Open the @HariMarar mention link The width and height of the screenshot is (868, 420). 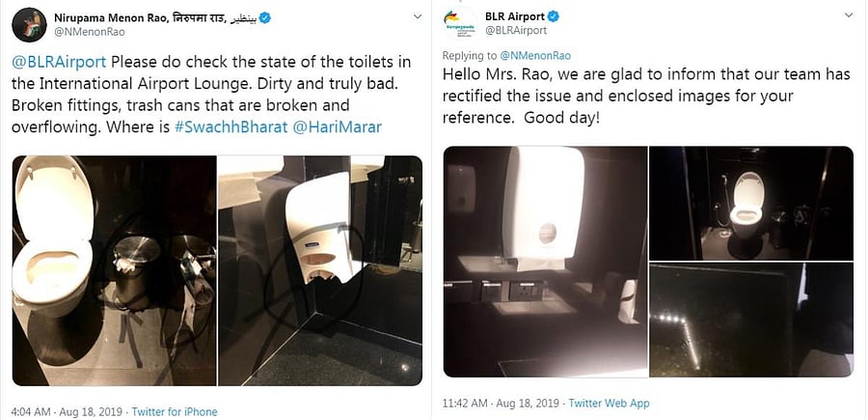[337, 126]
